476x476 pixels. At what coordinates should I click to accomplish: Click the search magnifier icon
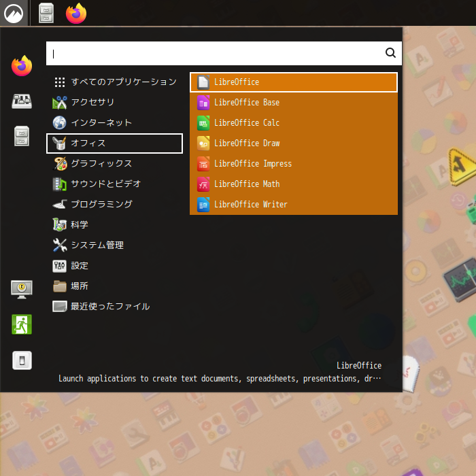tap(390, 53)
